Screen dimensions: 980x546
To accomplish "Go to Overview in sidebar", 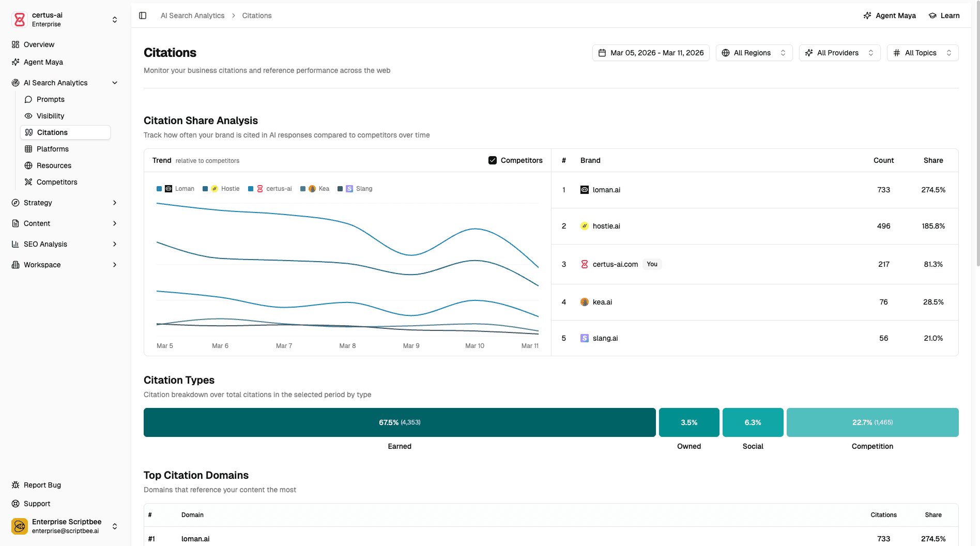I will click(65, 44).
